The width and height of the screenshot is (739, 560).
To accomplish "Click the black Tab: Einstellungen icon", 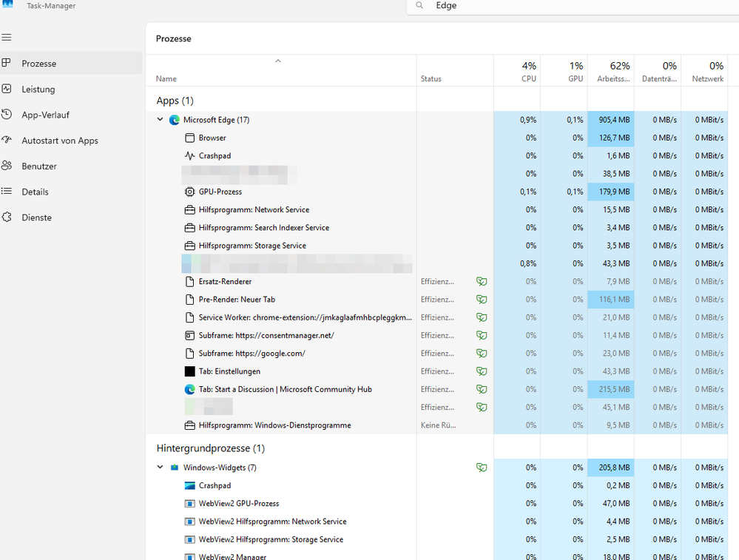I will pyautogui.click(x=189, y=371).
